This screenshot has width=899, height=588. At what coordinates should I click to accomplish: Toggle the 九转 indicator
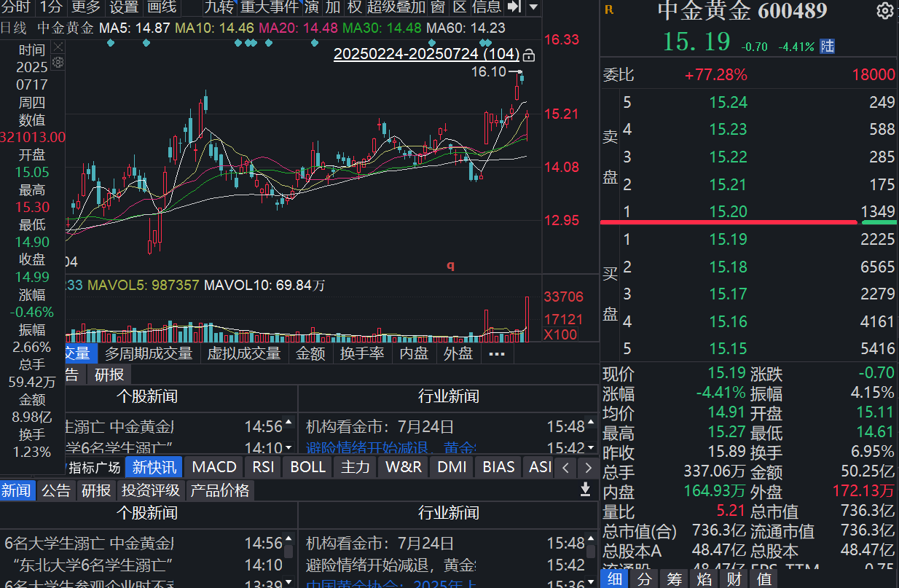click(x=219, y=7)
